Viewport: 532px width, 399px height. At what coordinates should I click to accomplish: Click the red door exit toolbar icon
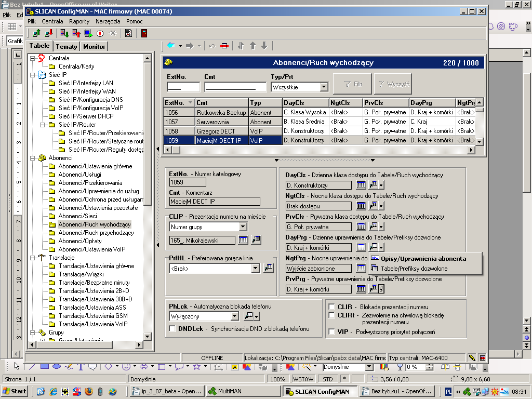click(x=144, y=33)
